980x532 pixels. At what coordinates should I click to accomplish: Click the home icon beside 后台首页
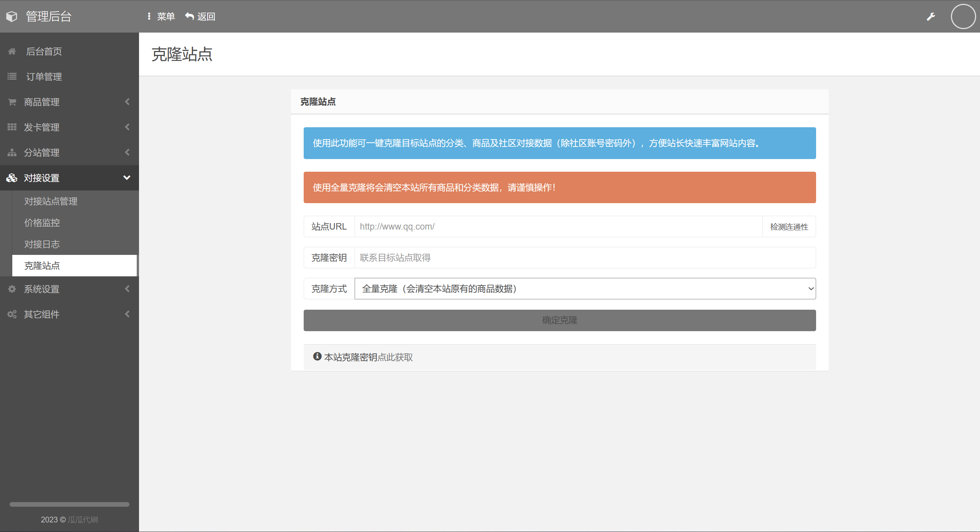(12, 51)
